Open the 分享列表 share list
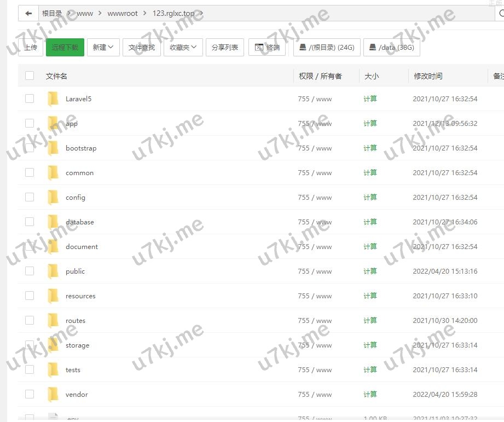The height and width of the screenshot is (422, 504). point(225,48)
